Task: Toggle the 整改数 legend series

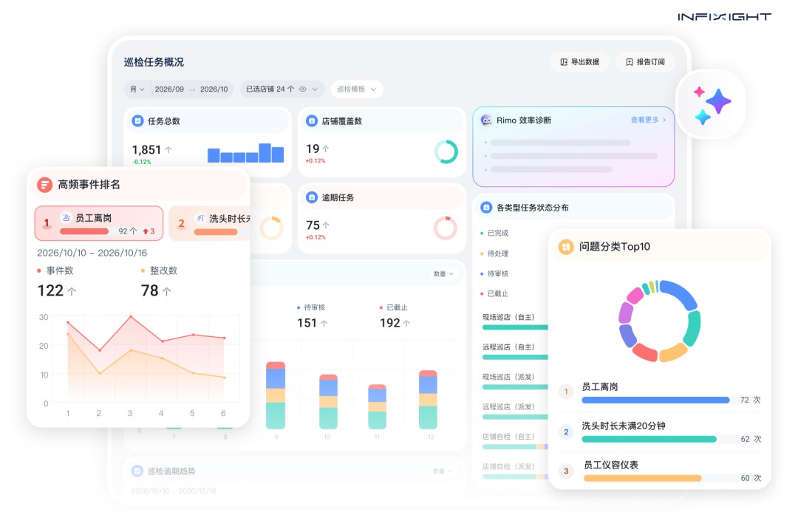Action: [x=159, y=270]
